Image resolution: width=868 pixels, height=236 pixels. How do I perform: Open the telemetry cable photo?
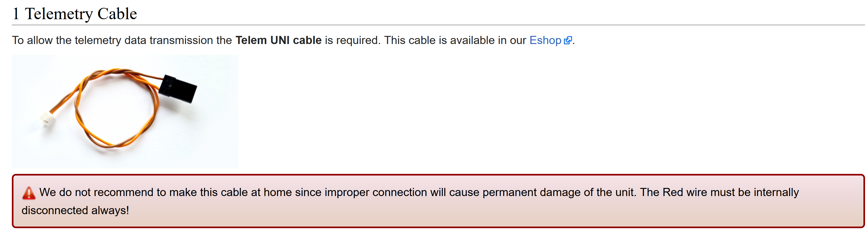125,112
